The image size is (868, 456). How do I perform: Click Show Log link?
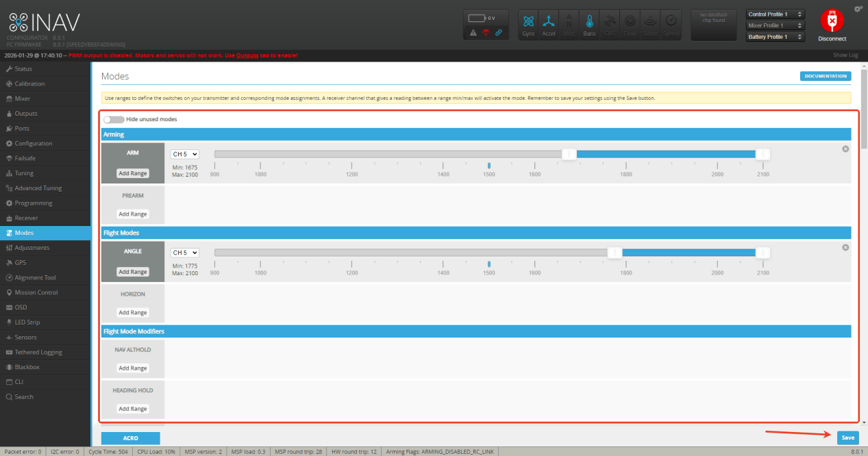(845, 55)
